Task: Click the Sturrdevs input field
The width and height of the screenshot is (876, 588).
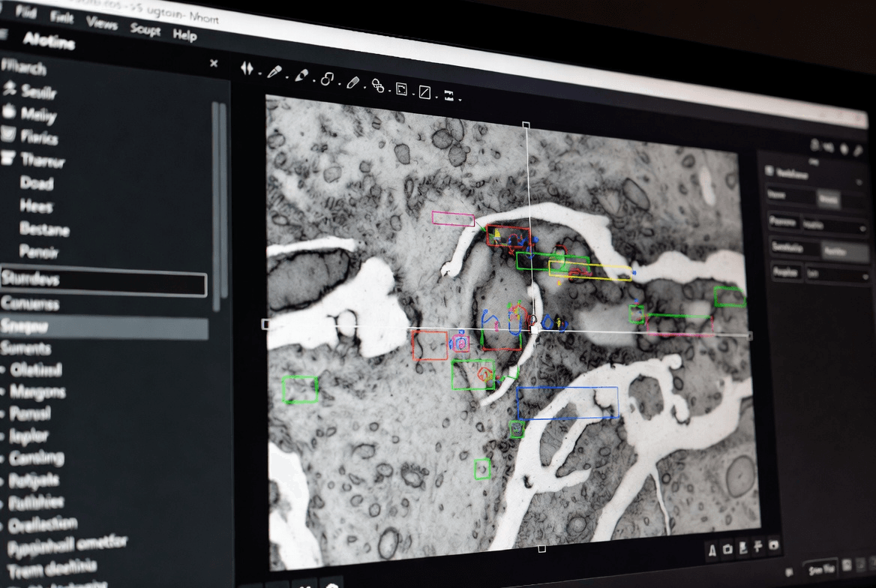Action: click(x=103, y=281)
